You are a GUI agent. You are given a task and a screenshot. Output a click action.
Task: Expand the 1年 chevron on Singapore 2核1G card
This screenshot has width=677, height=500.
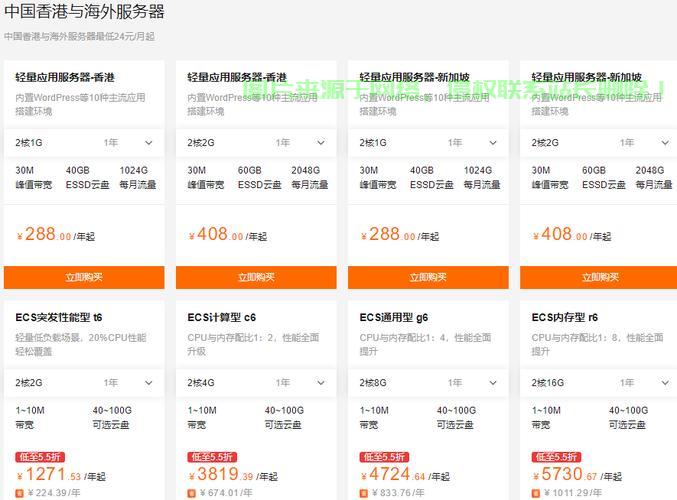(x=493, y=143)
